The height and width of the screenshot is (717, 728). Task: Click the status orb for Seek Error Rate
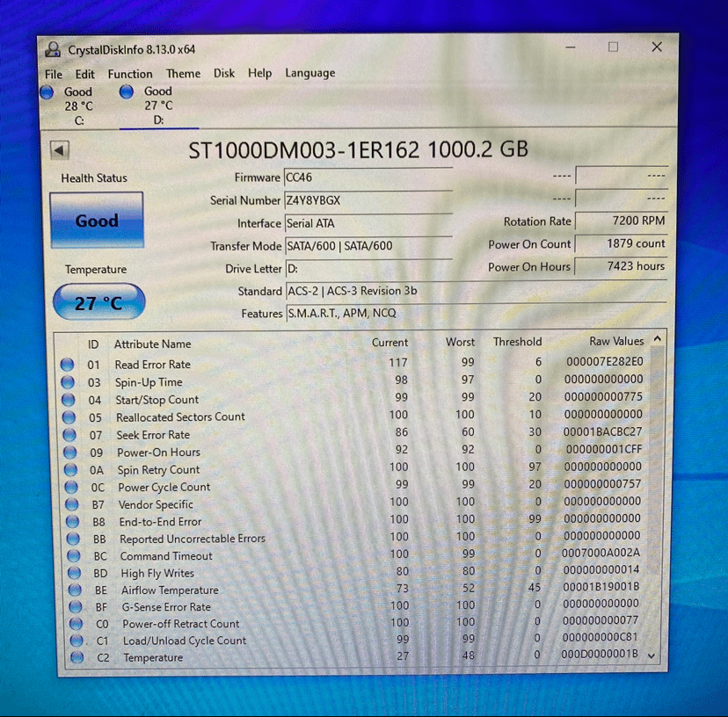coord(69,435)
